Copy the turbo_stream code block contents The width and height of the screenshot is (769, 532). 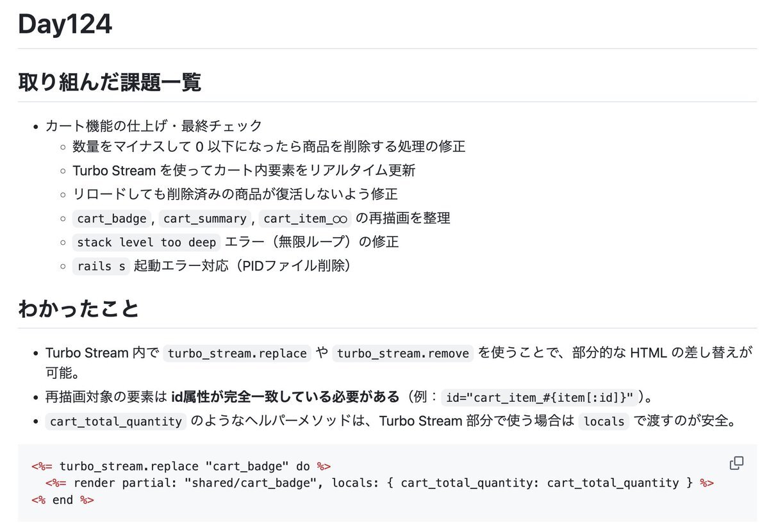[736, 463]
